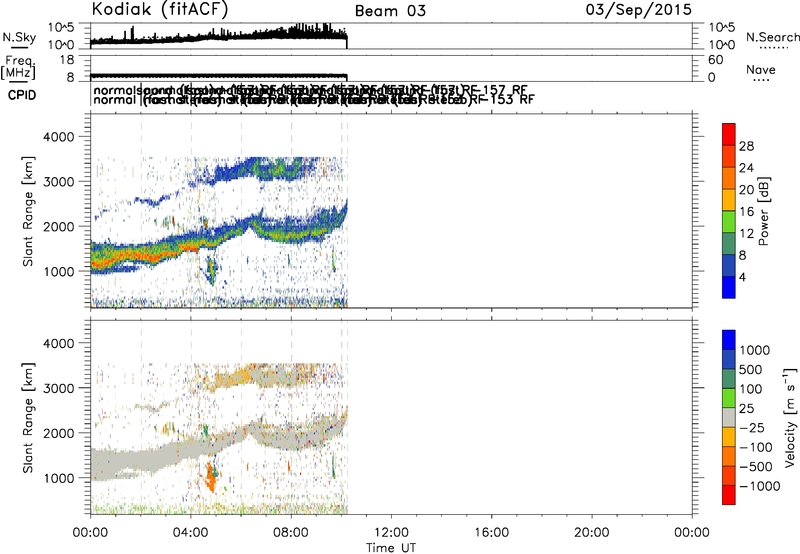Pick the blue top Velocity colorbar segment

[x=729, y=340]
